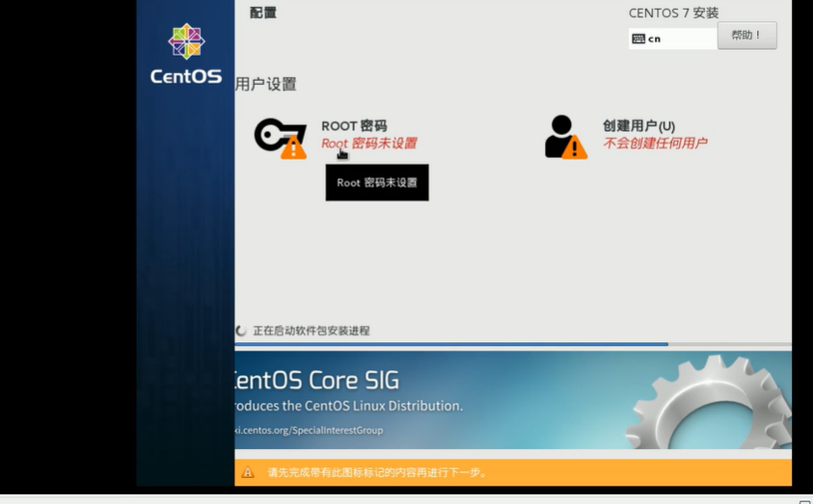Click the centos.org SpecialInterestGroup URL text

pos(309,430)
